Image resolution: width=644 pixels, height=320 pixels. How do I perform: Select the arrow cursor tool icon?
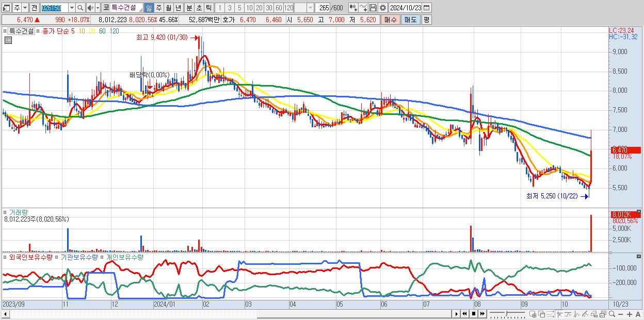pyautogui.click(x=560, y=314)
